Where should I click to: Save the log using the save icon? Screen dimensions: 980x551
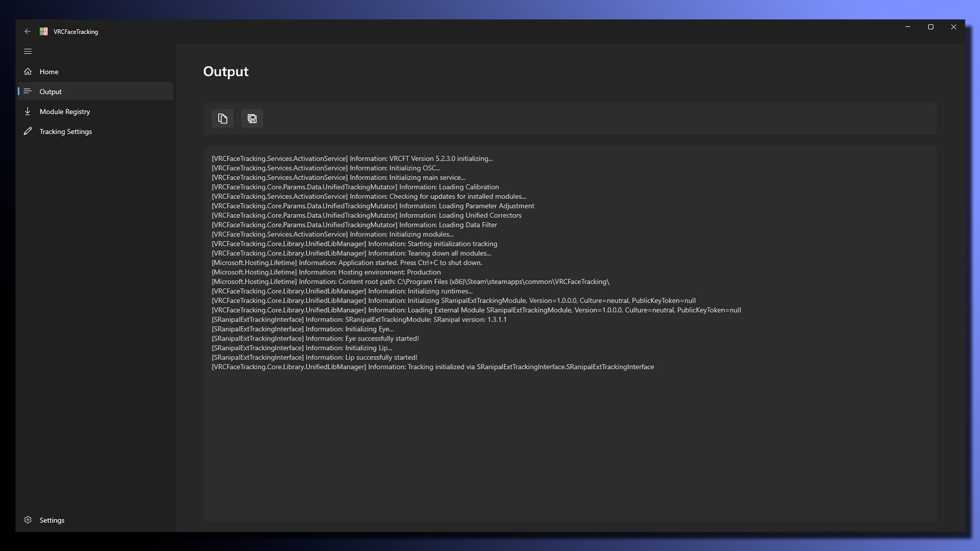pyautogui.click(x=252, y=118)
